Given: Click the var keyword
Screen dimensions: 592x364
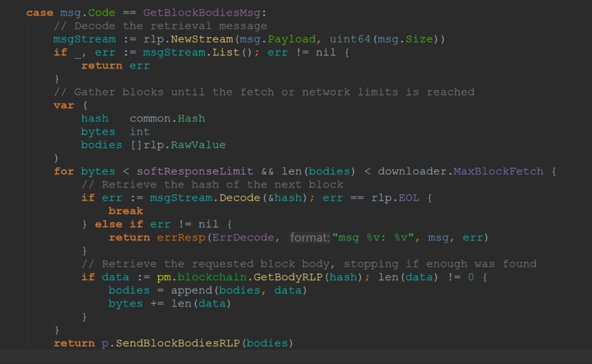Looking at the screenshot, I should [x=64, y=105].
